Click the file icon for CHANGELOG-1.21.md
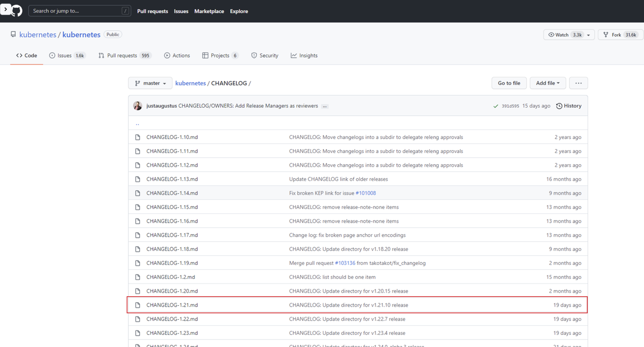Viewport: 644px width, 347px height. [x=137, y=305]
